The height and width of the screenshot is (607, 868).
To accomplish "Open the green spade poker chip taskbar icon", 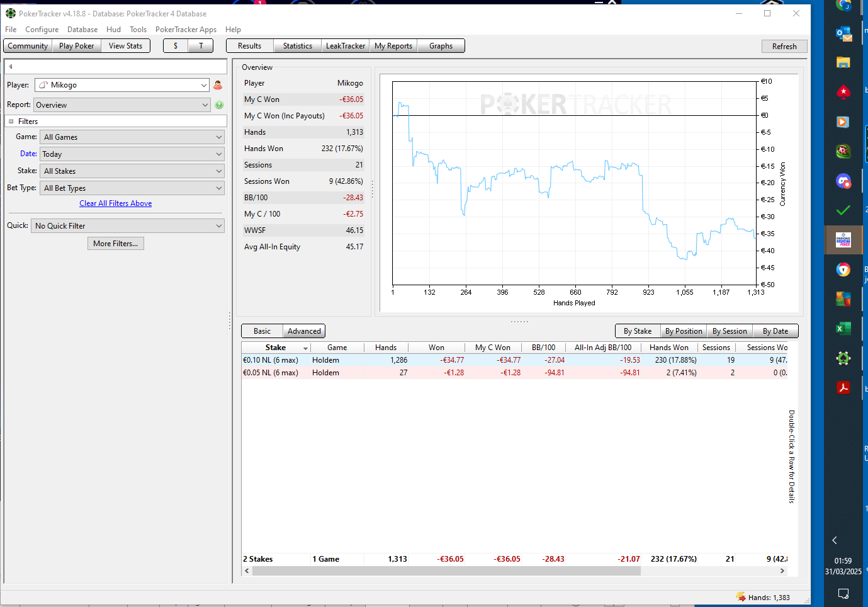I will point(843,358).
